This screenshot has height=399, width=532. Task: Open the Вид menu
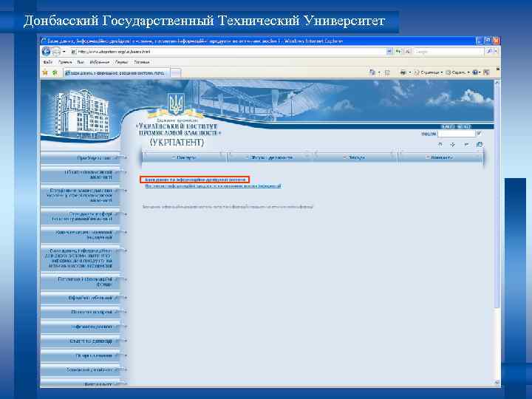[81, 62]
